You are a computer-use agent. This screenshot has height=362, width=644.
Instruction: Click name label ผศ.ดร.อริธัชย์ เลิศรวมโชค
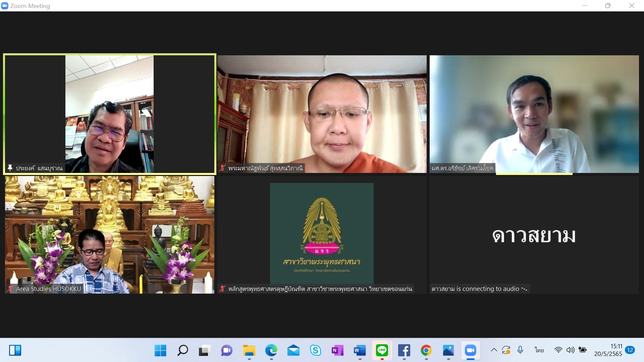tap(462, 168)
